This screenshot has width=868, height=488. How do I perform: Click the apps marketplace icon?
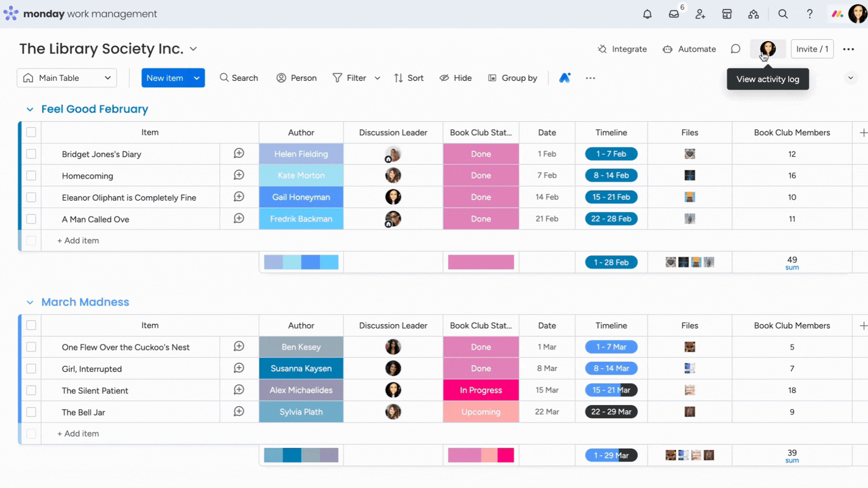(727, 14)
